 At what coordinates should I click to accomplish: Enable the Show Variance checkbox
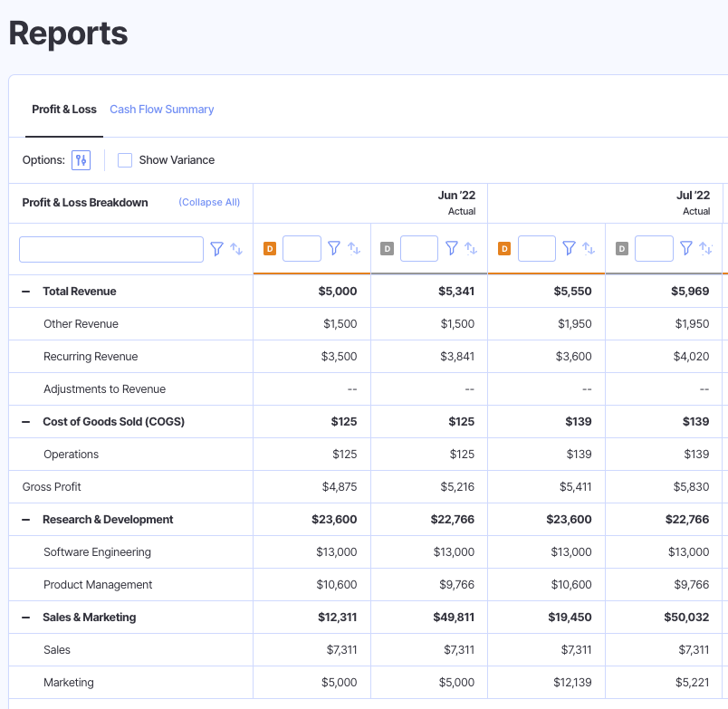click(125, 160)
